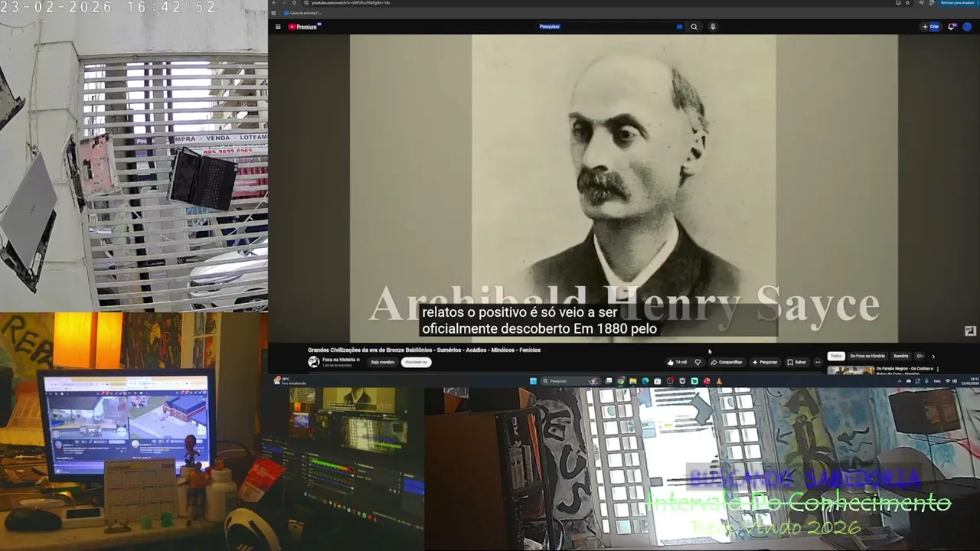980x551 pixels.
Task: Show hidden system tray icons
Action: coord(900,381)
